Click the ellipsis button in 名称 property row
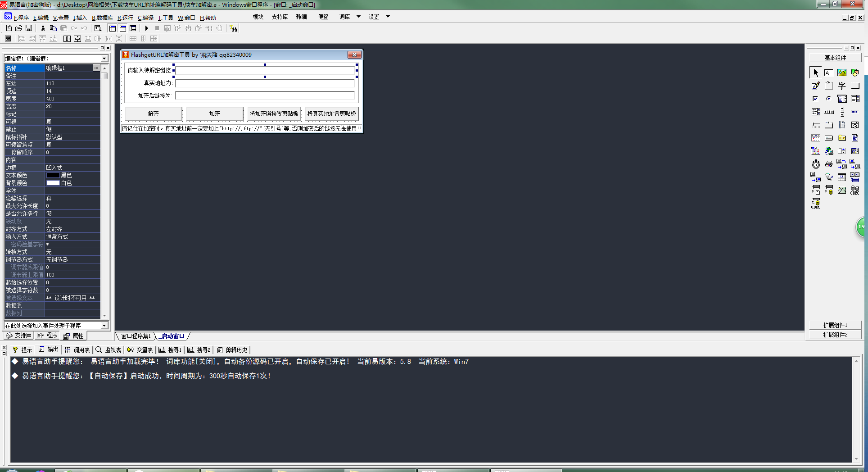The height and width of the screenshot is (472, 868). pyautogui.click(x=96, y=68)
